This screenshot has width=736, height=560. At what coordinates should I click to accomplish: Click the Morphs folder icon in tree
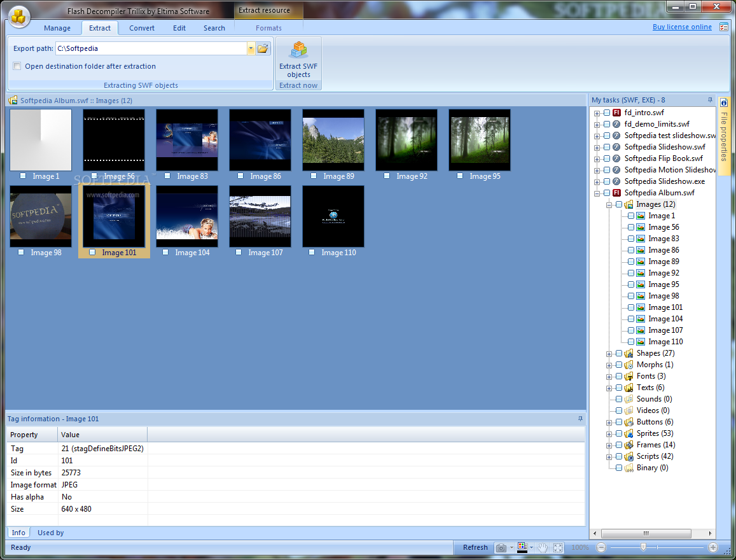coord(629,365)
